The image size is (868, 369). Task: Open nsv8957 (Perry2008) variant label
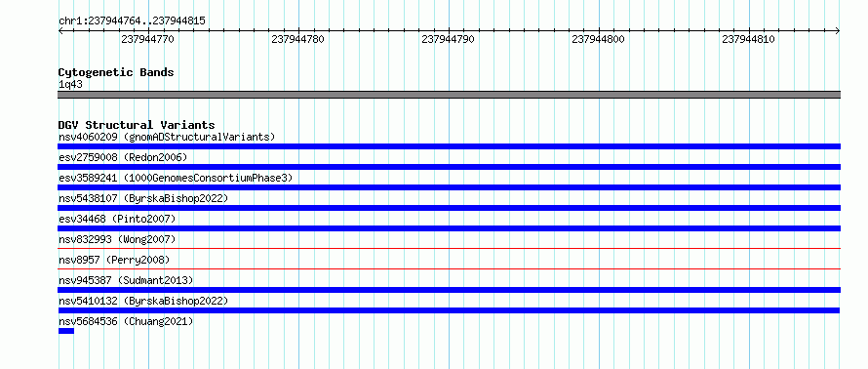coord(114,260)
